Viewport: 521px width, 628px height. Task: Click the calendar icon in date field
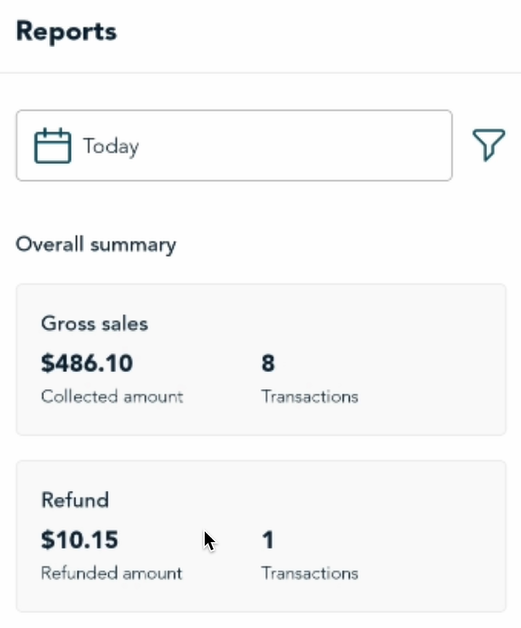click(x=53, y=146)
